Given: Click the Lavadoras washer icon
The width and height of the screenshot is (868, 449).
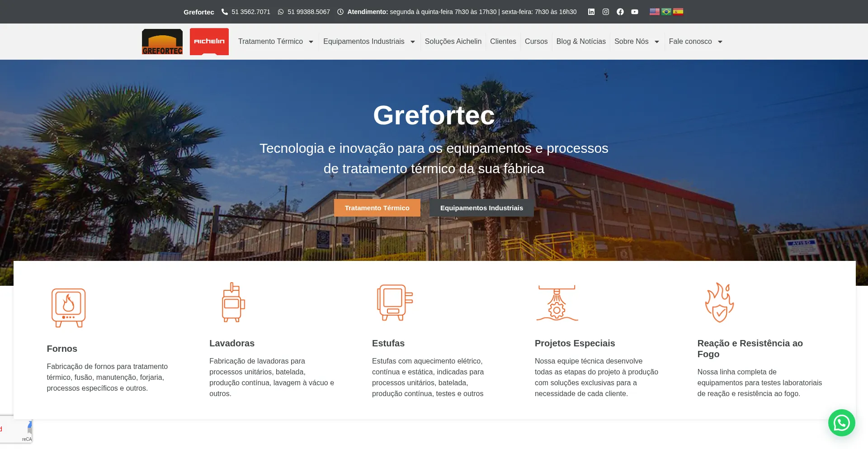Looking at the screenshot, I should [x=233, y=302].
